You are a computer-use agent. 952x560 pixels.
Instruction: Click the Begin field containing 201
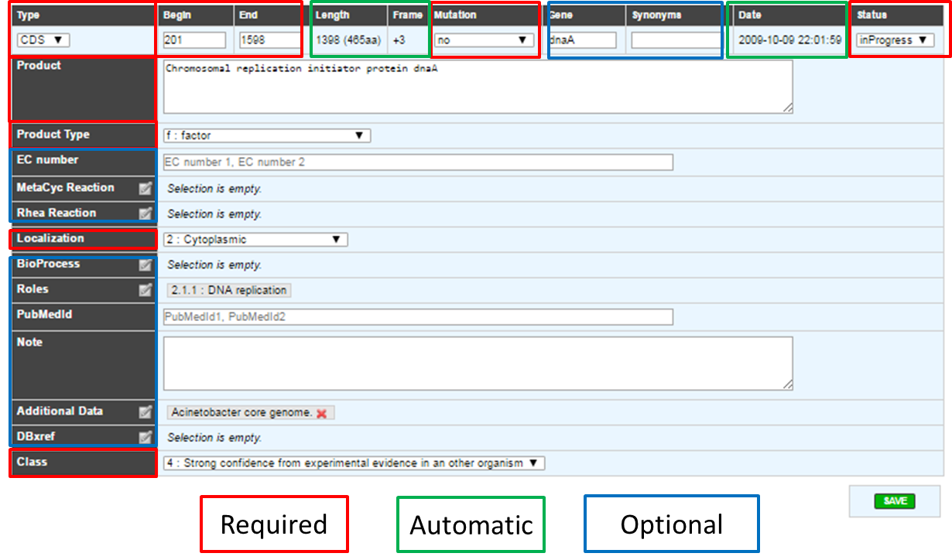pos(194,40)
